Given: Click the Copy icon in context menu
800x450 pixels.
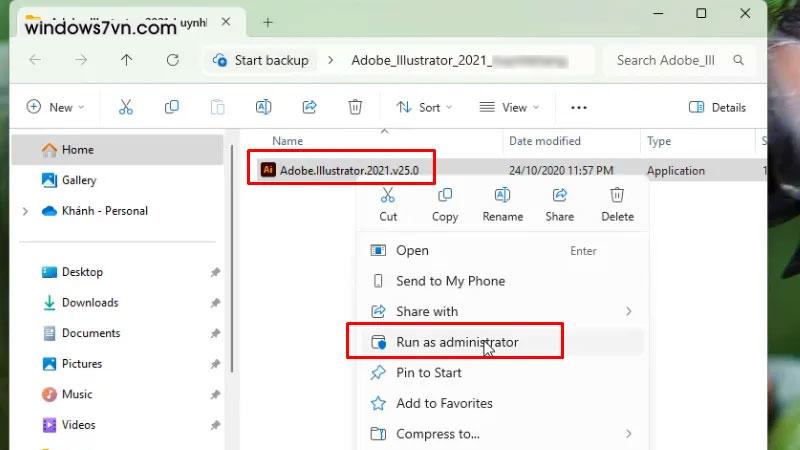Looking at the screenshot, I should [445, 196].
